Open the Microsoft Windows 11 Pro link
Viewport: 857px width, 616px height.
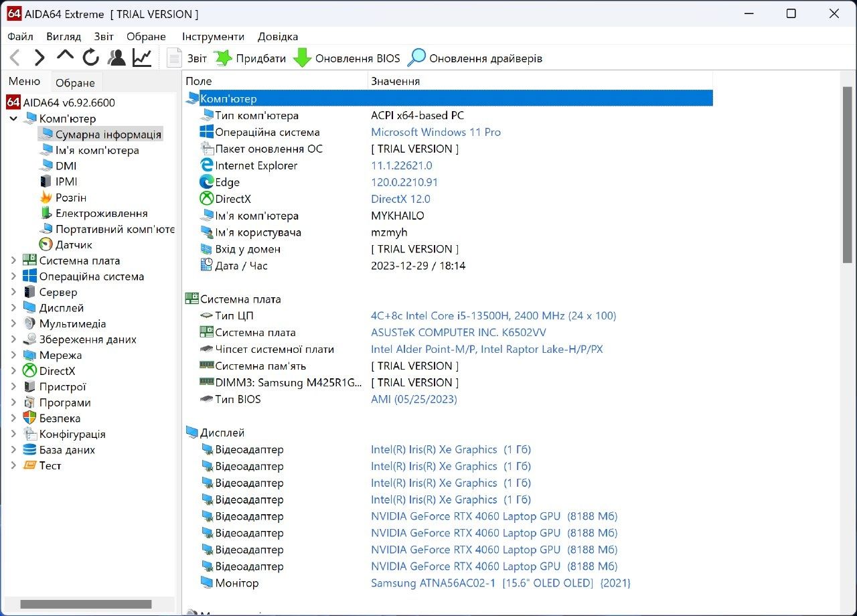point(436,132)
